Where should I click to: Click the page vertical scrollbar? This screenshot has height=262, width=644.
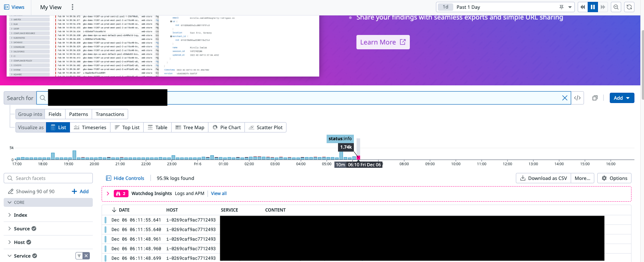(642, 64)
